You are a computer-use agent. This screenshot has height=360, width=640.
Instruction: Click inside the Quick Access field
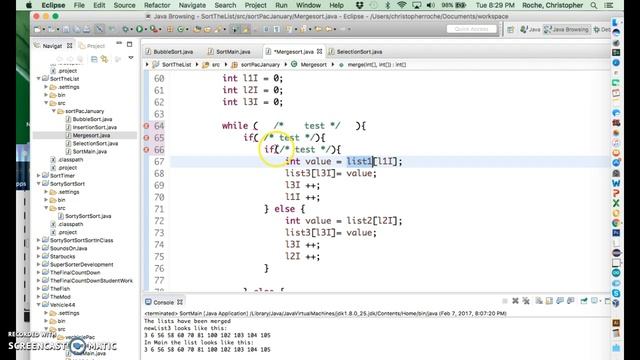tap(471, 29)
